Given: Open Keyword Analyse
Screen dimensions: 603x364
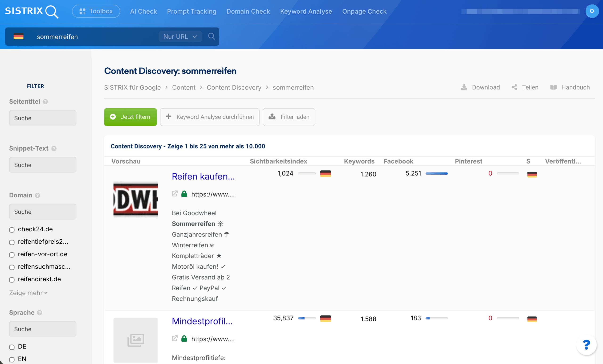Looking at the screenshot, I should (306, 12).
